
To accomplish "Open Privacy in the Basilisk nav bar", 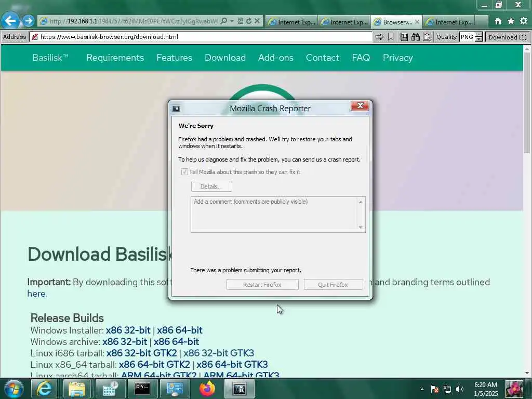I will tap(397, 58).
